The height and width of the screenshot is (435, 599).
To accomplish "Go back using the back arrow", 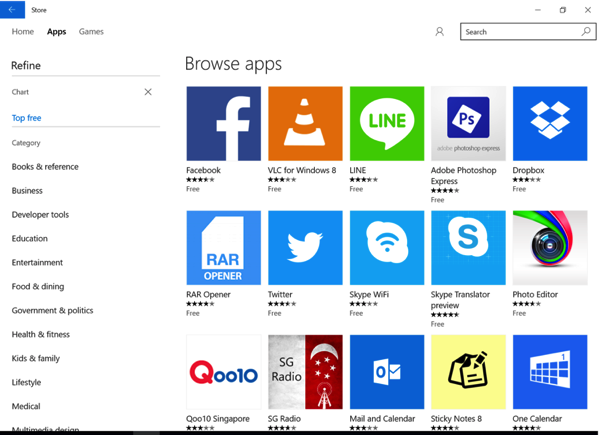I will [12, 10].
